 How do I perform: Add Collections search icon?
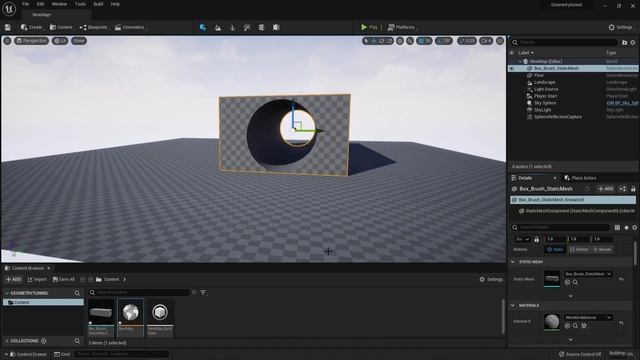click(77, 341)
